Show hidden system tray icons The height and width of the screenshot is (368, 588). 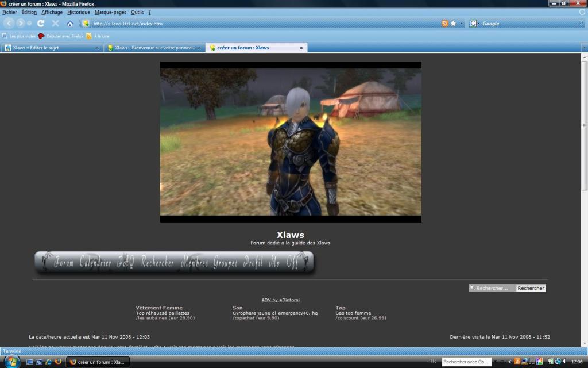coord(510,362)
